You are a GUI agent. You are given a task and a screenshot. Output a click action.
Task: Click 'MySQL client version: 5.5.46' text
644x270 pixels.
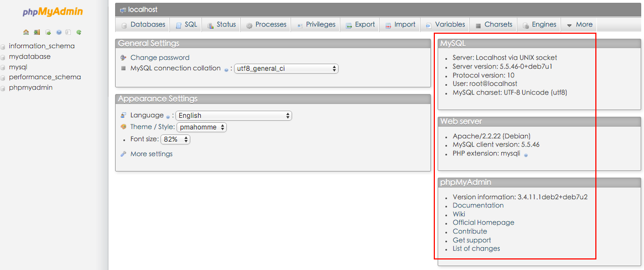(x=496, y=144)
